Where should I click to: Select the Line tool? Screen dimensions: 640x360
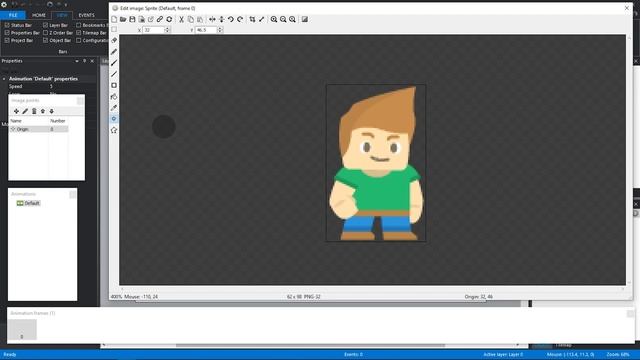tap(114, 74)
